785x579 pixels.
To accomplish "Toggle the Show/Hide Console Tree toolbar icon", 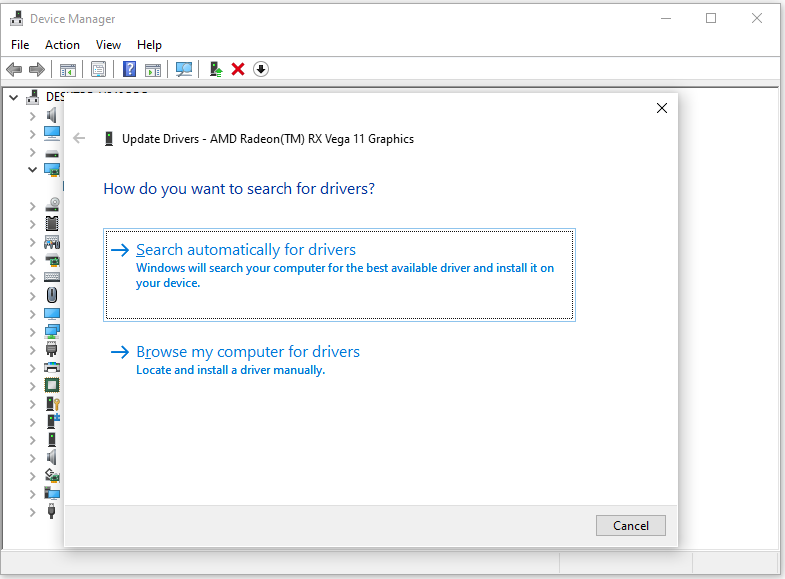I will (68, 70).
